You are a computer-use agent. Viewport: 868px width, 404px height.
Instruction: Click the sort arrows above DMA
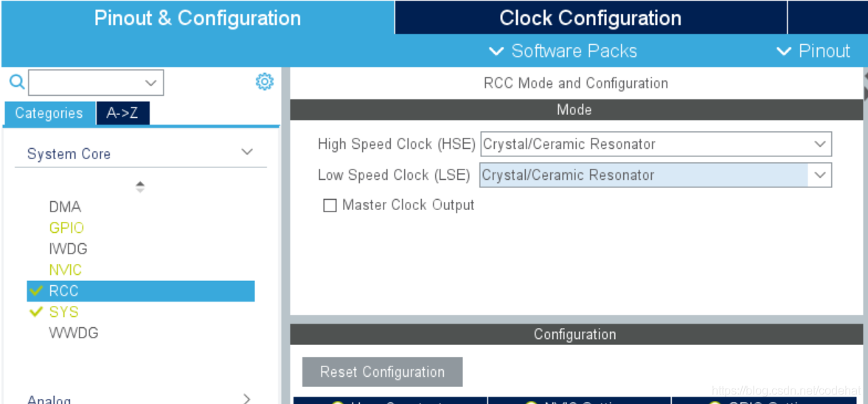[140, 187]
